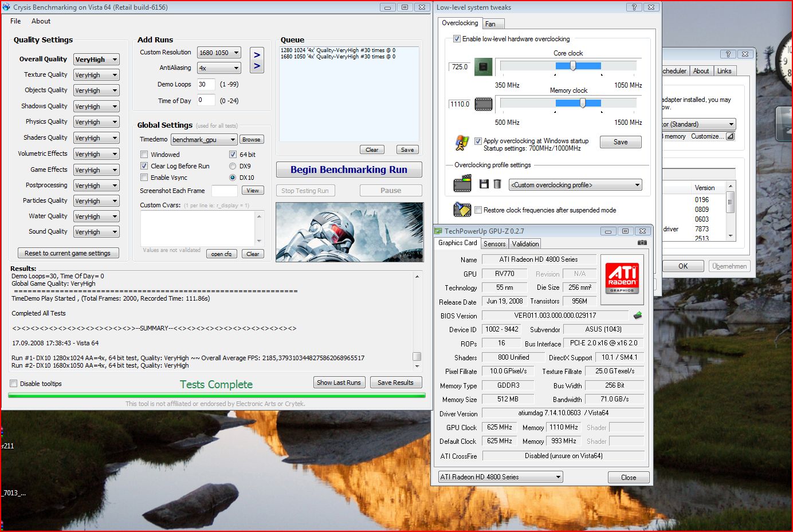
Task: Open Timedemo benchmark_gpu dropdown
Action: click(204, 140)
